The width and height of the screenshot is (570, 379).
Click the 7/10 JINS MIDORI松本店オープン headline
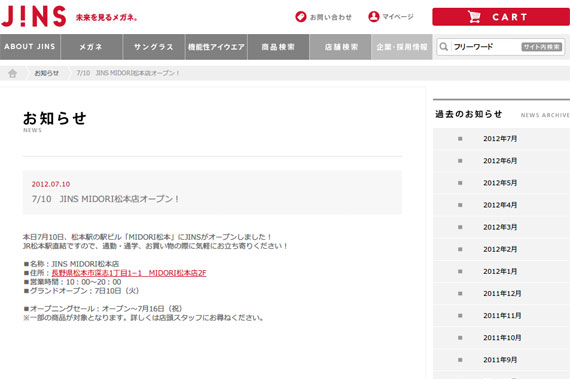tap(105, 199)
